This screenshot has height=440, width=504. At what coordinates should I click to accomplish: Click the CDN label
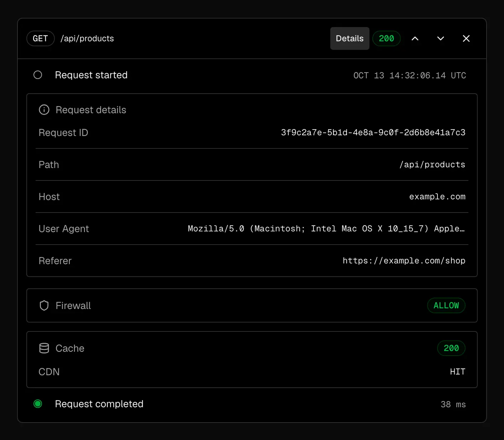[x=49, y=372]
